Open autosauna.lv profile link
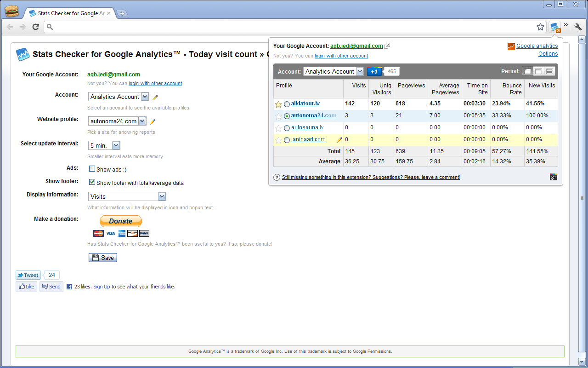Viewport: 588px width, 368px height. coord(307,127)
